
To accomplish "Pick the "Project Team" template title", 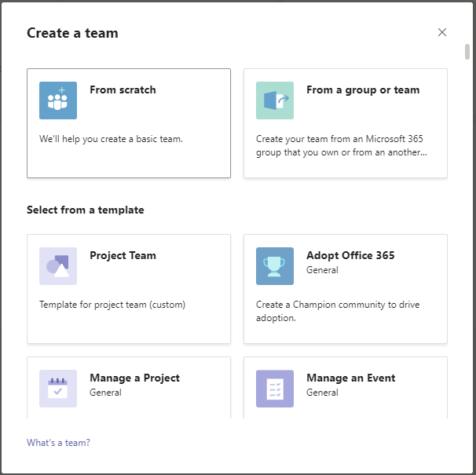I will [x=123, y=255].
